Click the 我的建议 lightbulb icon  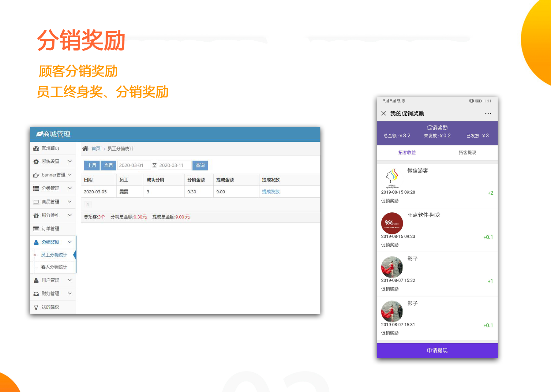click(x=36, y=307)
